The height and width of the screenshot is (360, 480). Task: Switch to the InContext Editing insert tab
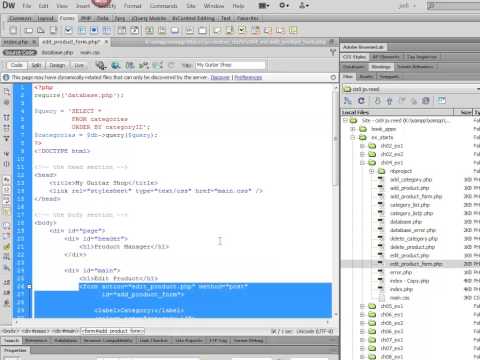pyautogui.click(x=193, y=18)
